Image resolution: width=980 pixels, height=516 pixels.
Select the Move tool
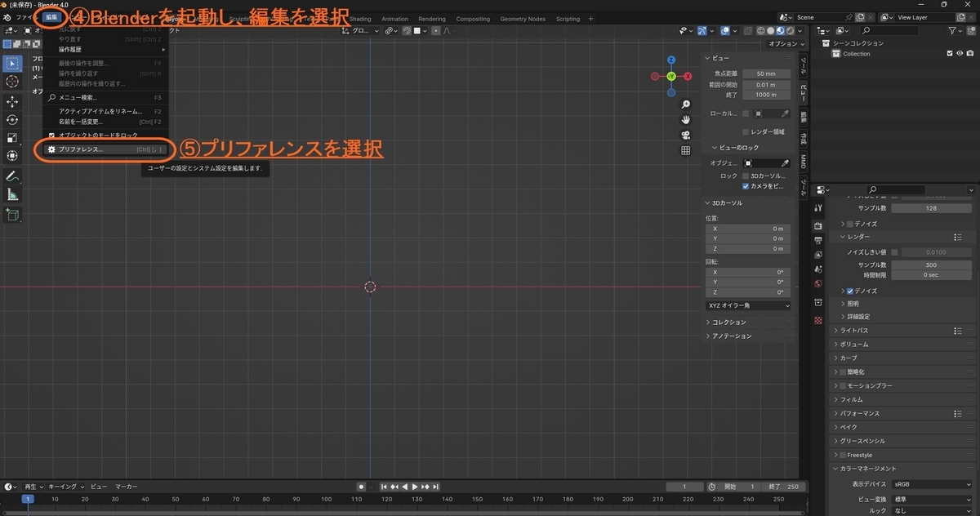[x=12, y=102]
